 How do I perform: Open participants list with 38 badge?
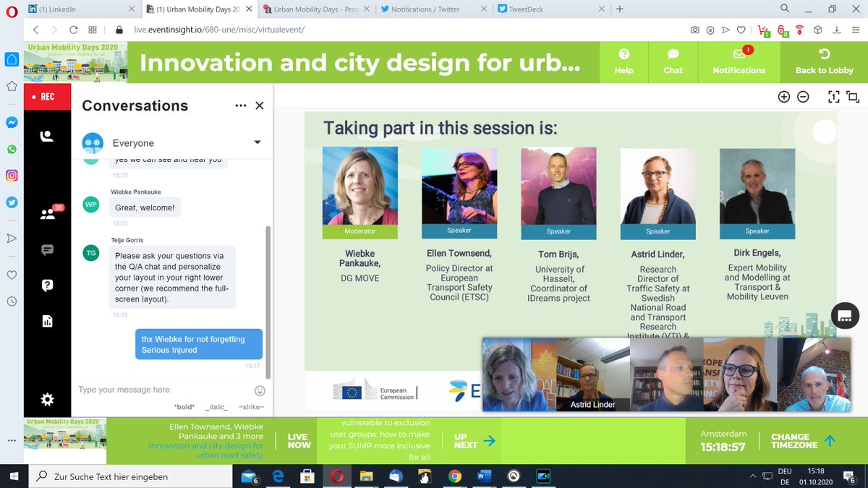48,213
